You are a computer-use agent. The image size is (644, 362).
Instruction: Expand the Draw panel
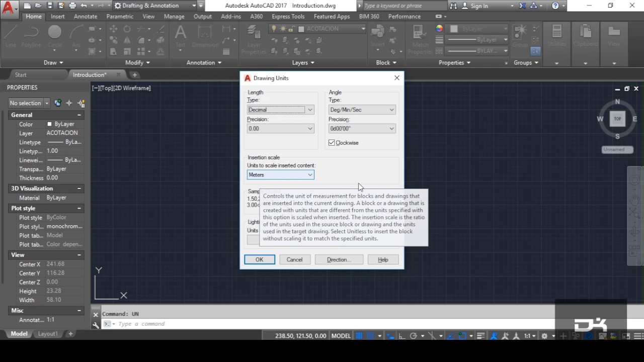53,63
